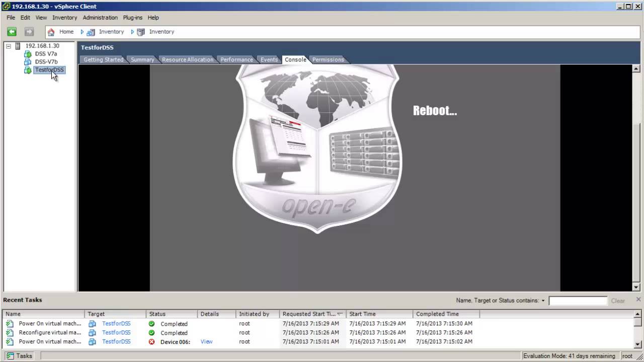This screenshot has width=644, height=362.
Task: Click TestforDSS target link in Reconfigure task row
Action: point(116,333)
